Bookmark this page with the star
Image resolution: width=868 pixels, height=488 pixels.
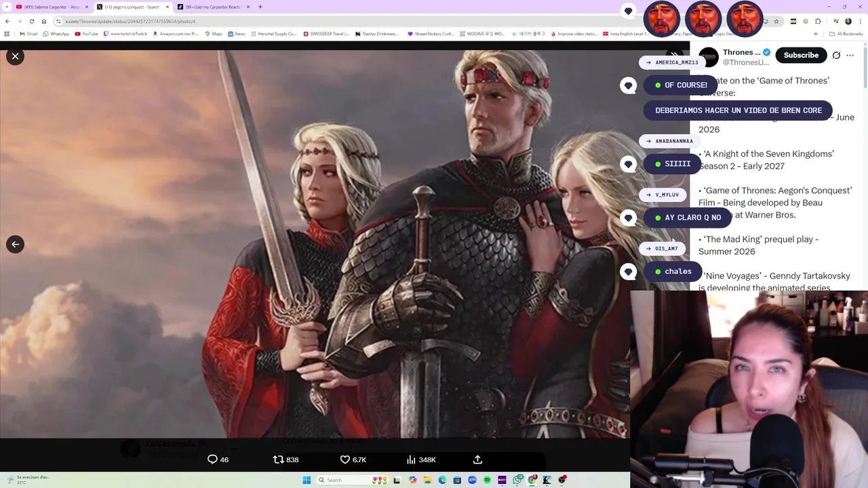776,21
